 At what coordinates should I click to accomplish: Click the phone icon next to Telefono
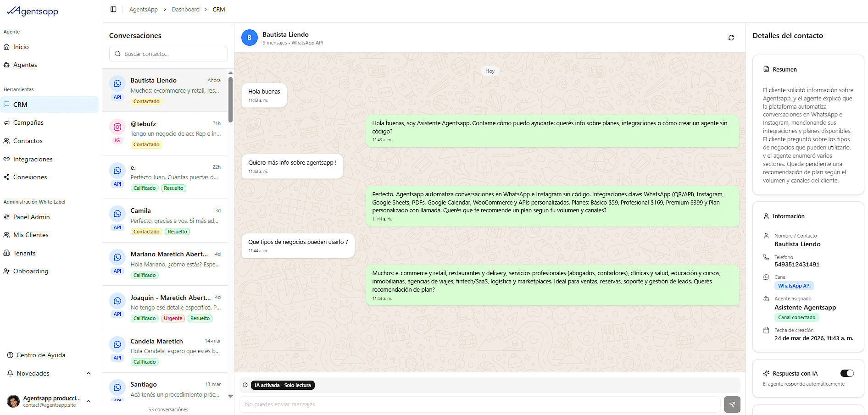click(766, 257)
